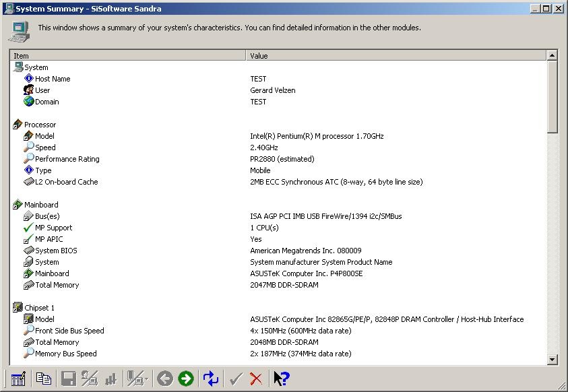Click the grey checkmark OK icon
This screenshot has height=392, width=568.
(236, 379)
